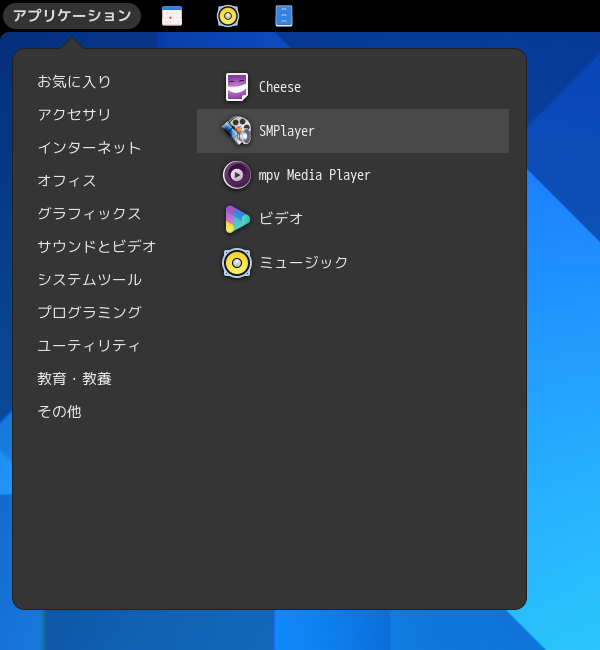Open ミュージック via its text label
600x650 pixels.
pos(304,262)
